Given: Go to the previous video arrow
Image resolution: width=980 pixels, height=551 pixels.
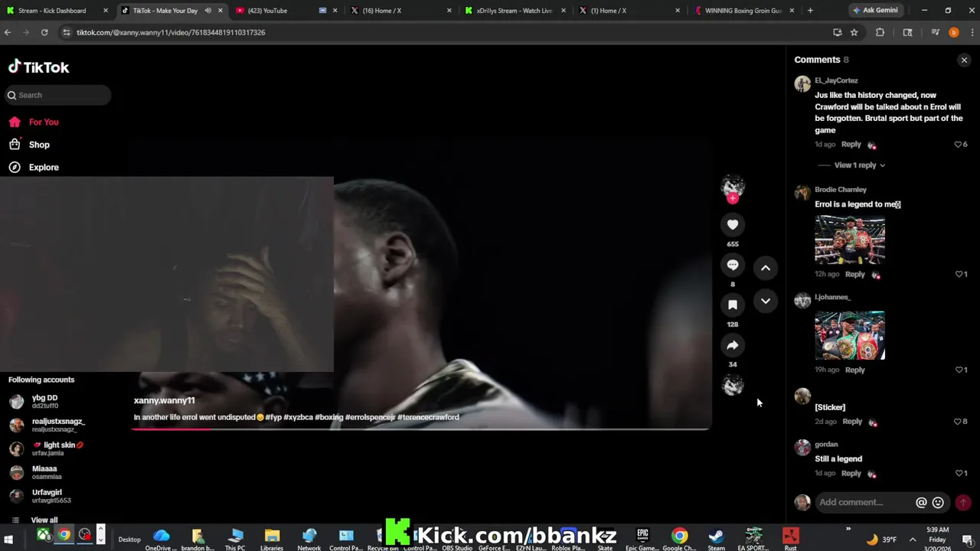Looking at the screenshot, I should (x=766, y=268).
